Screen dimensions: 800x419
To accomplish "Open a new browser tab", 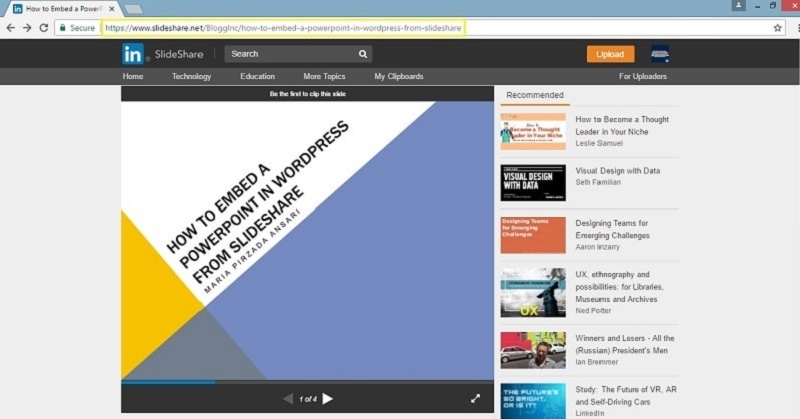I will [134, 9].
